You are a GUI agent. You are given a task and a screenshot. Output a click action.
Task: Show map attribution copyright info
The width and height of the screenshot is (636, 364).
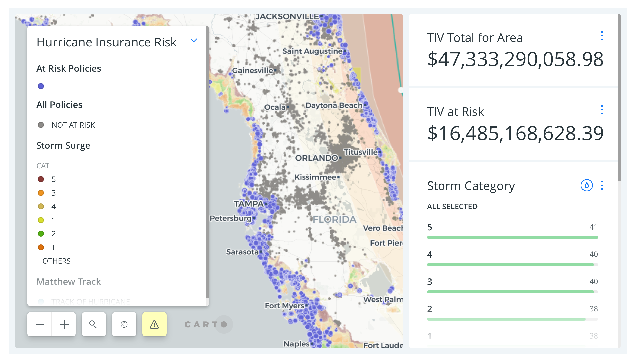pyautogui.click(x=124, y=324)
